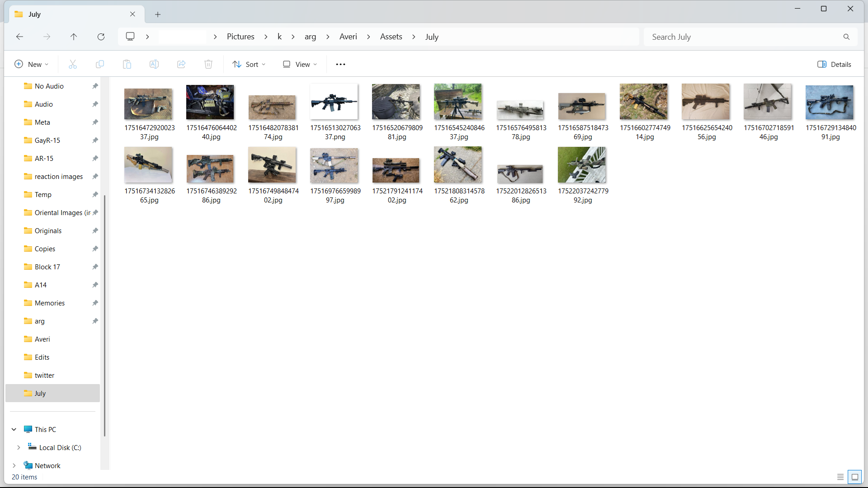Screen dimensions: 868x488
Task: Expand chevron after Averi in address bar
Action: [368, 37]
